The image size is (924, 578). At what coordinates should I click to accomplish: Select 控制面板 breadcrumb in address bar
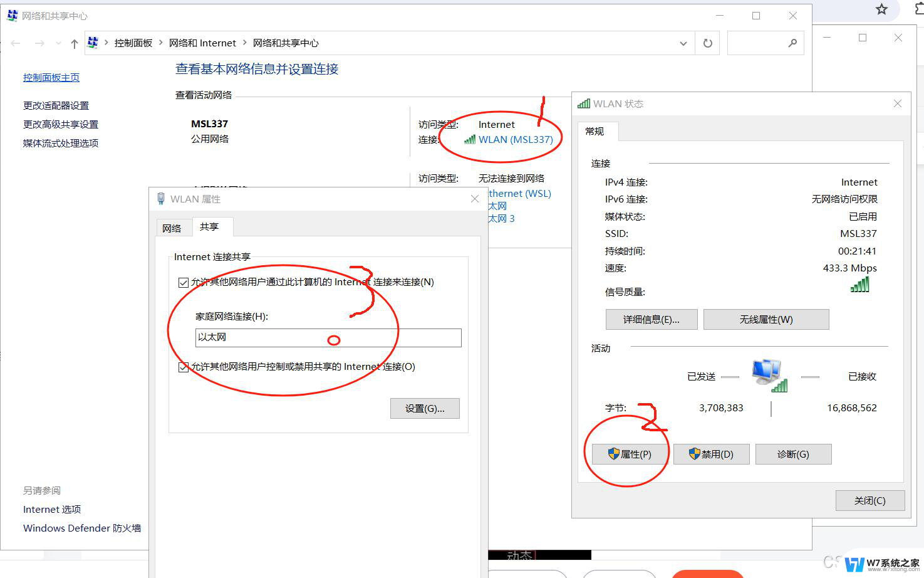133,43
